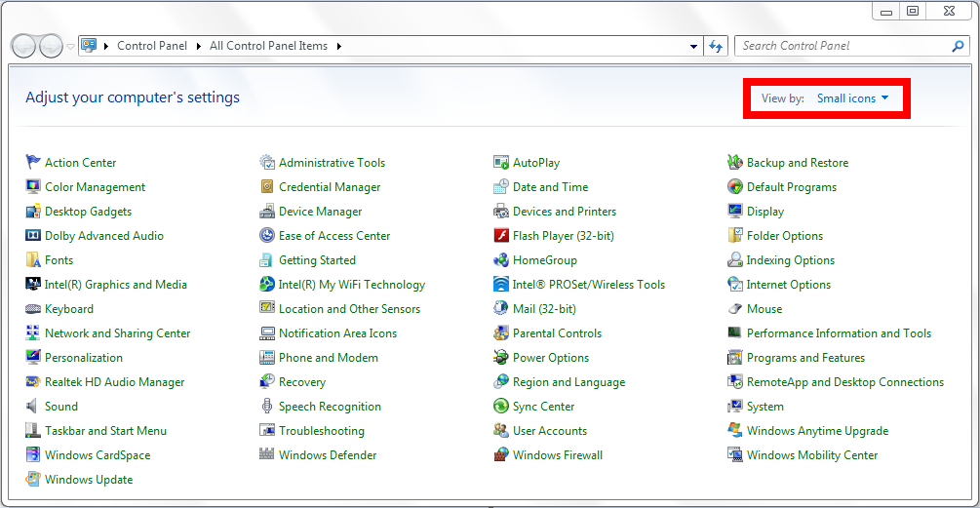The height and width of the screenshot is (508, 980).
Task: Click the All Control Panel Items breadcrumb
Action: click(x=269, y=46)
